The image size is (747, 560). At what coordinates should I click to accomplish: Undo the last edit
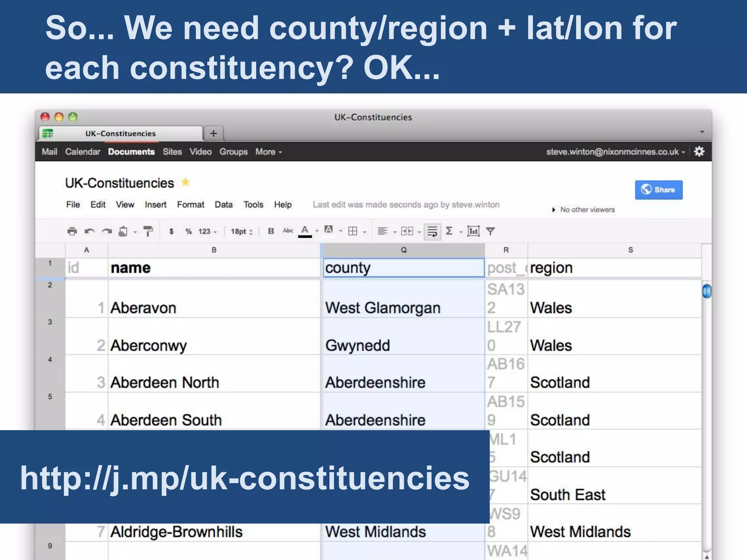pos(90,231)
